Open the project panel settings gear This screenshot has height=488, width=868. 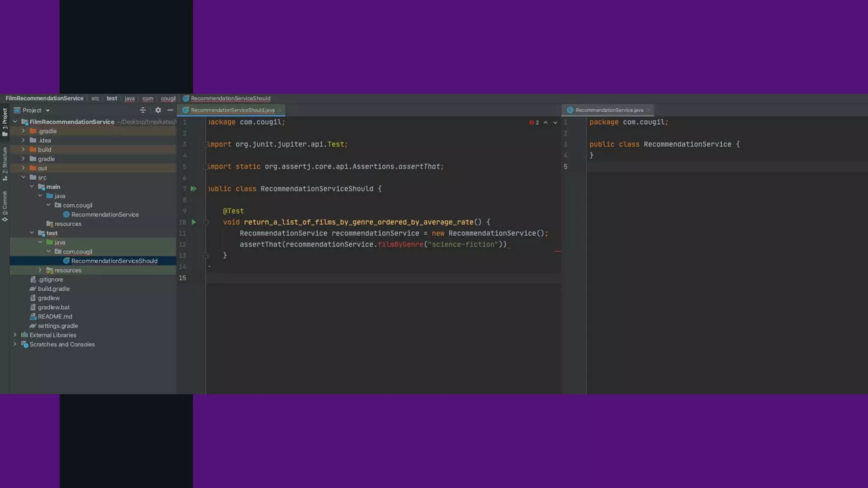click(158, 110)
